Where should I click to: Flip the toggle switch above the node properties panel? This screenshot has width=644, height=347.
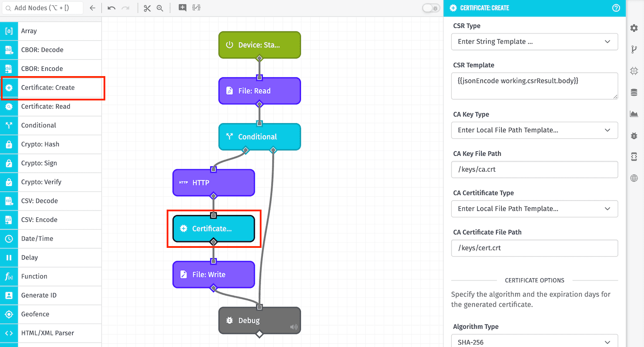430,7
